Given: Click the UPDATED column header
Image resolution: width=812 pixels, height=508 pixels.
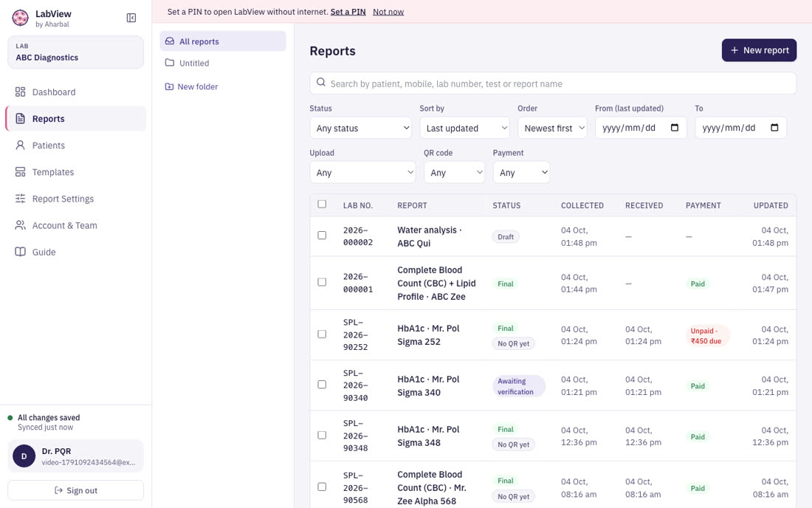Looking at the screenshot, I should pos(771,205).
